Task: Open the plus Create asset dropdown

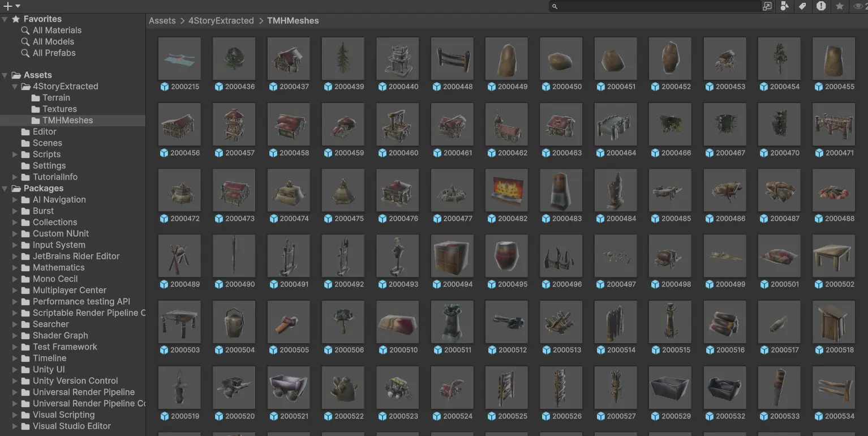Action: pos(11,6)
